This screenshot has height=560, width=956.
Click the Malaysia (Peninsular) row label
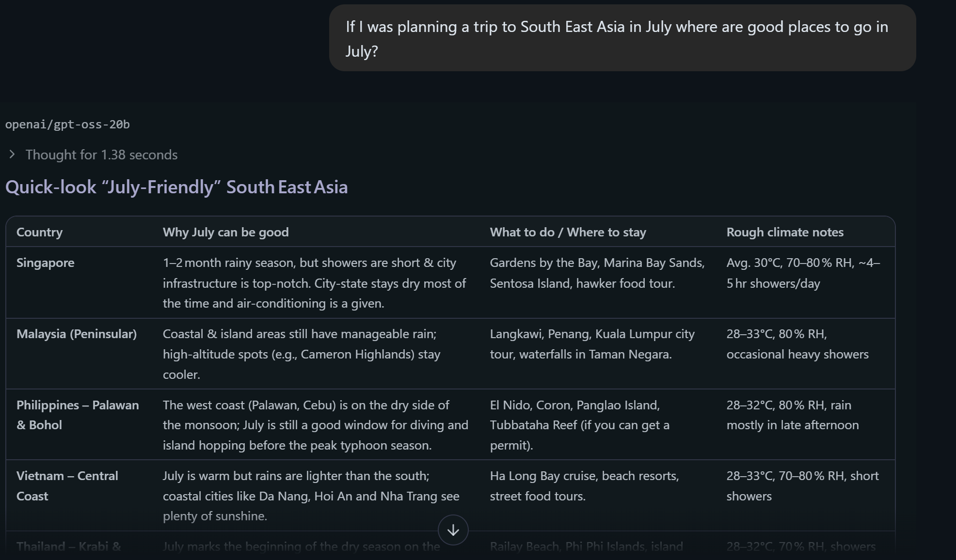pyautogui.click(x=77, y=334)
